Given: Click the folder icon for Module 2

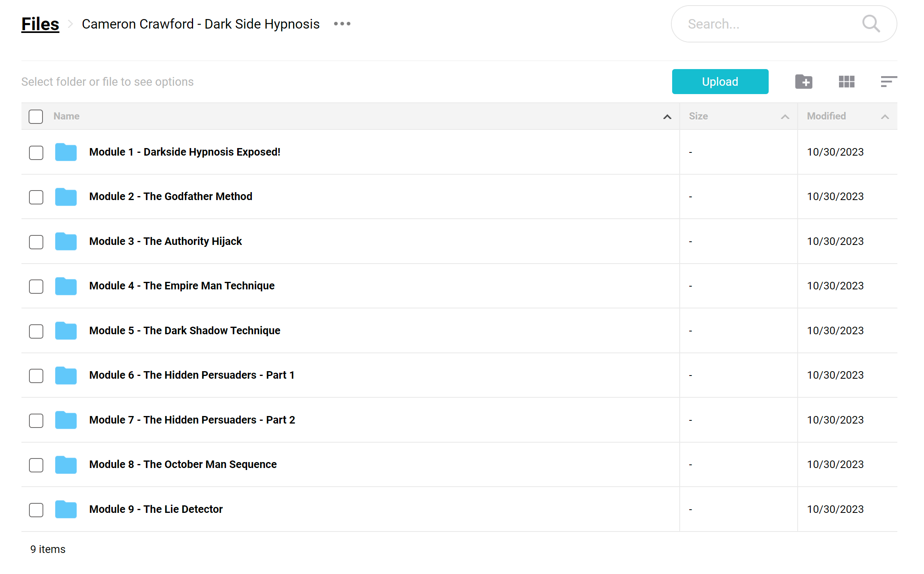Looking at the screenshot, I should point(66,196).
